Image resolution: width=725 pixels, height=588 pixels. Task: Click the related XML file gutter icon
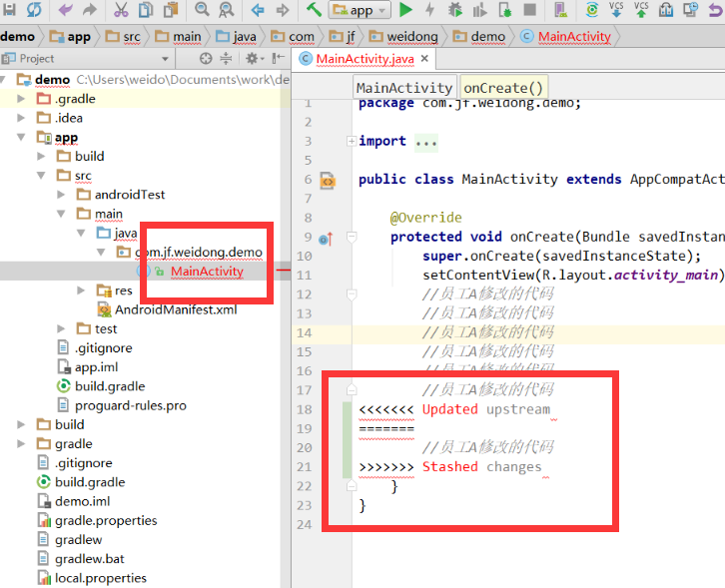328,181
